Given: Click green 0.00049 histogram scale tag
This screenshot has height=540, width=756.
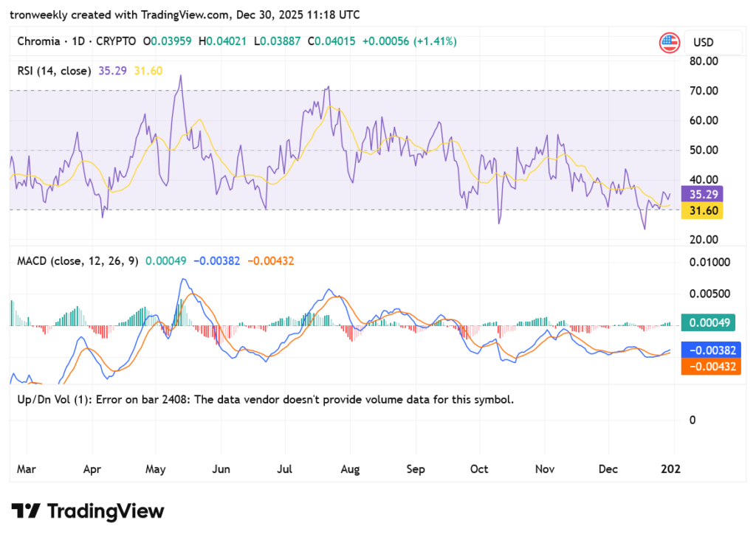Looking at the screenshot, I should [708, 322].
